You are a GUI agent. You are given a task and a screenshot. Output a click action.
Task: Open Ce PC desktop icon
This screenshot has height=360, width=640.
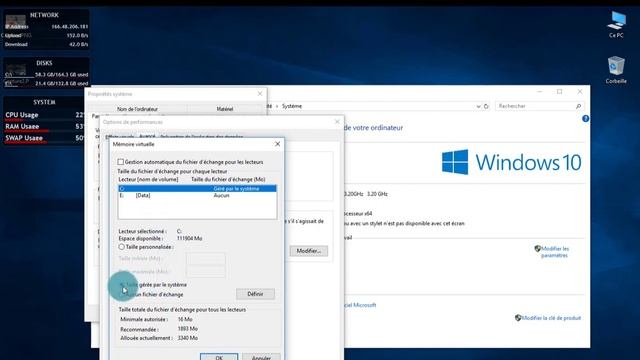[x=616, y=24]
